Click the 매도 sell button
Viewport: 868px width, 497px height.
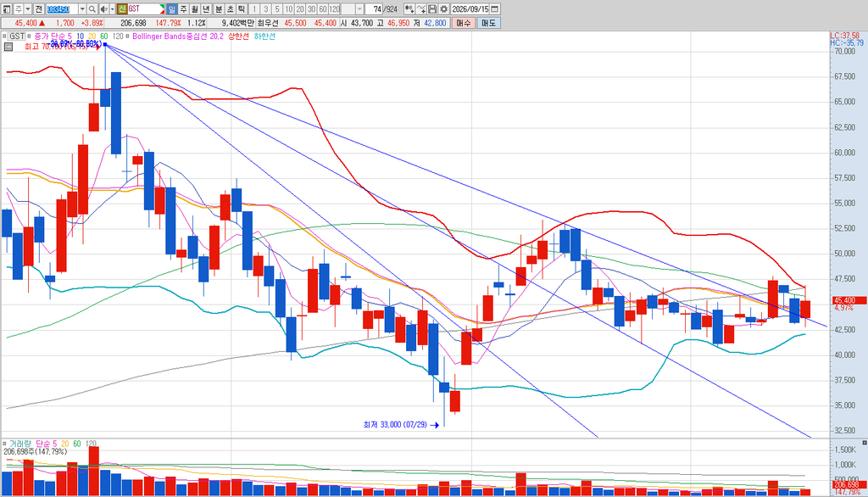click(489, 23)
